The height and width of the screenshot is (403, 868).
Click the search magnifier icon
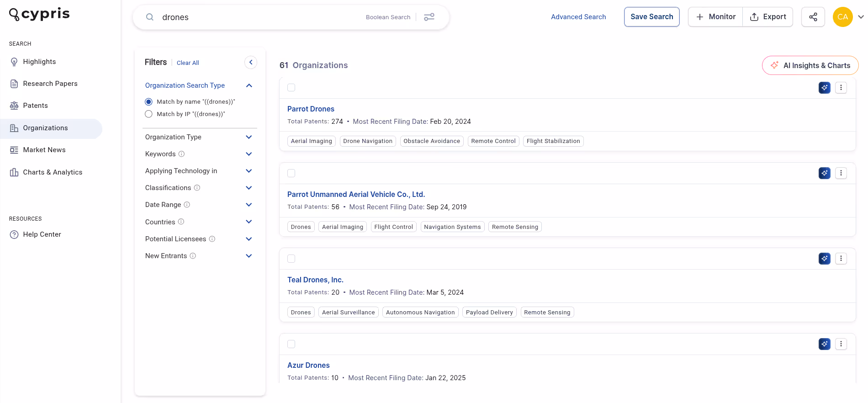150,17
